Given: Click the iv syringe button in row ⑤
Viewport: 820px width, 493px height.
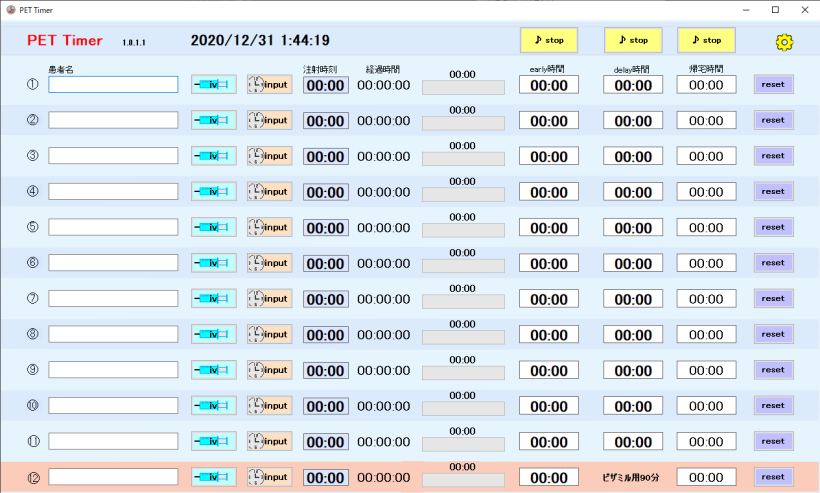Looking at the screenshot, I should click(213, 227).
